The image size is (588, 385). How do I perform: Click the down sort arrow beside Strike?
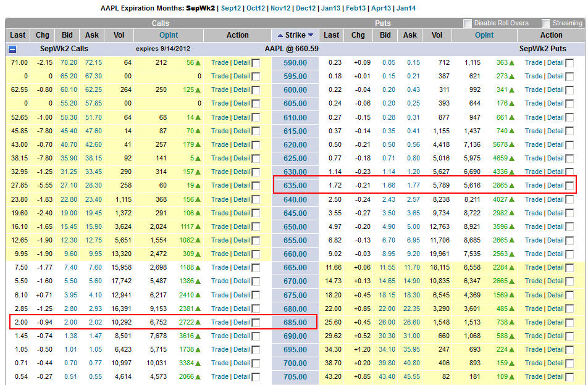click(x=311, y=35)
